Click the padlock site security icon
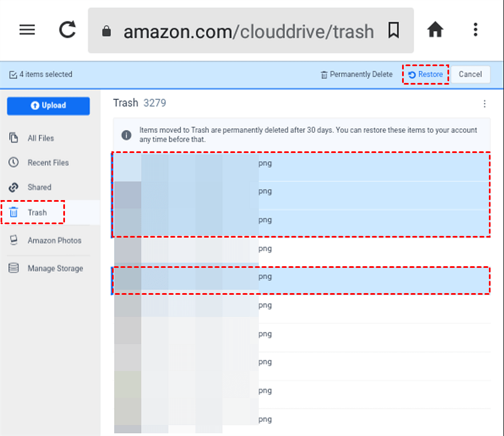The image size is (504, 436). pos(106,31)
